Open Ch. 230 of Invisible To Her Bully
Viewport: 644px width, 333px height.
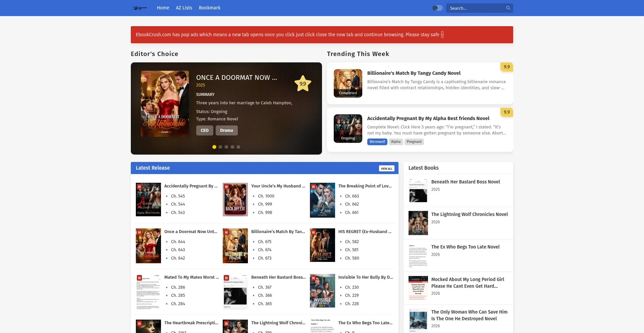[x=352, y=287]
